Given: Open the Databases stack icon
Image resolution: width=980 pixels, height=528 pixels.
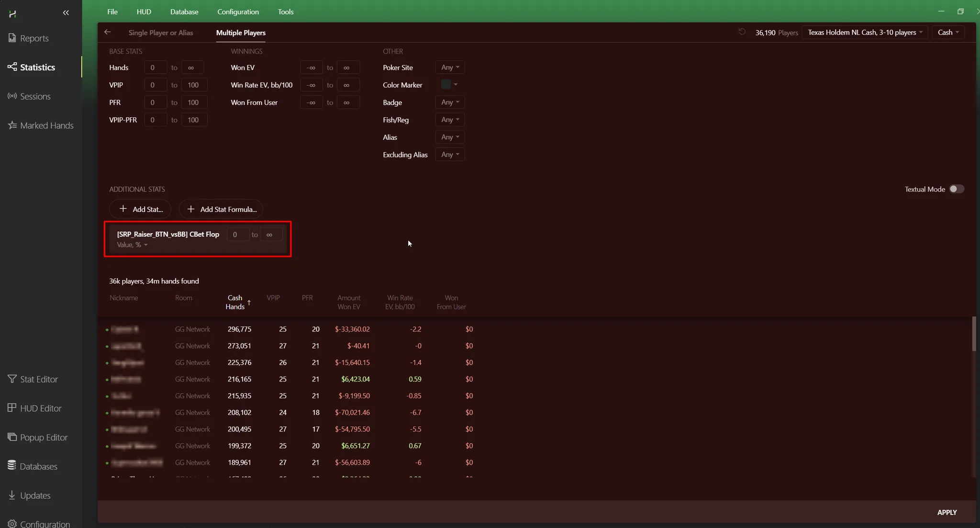Looking at the screenshot, I should click(12, 466).
